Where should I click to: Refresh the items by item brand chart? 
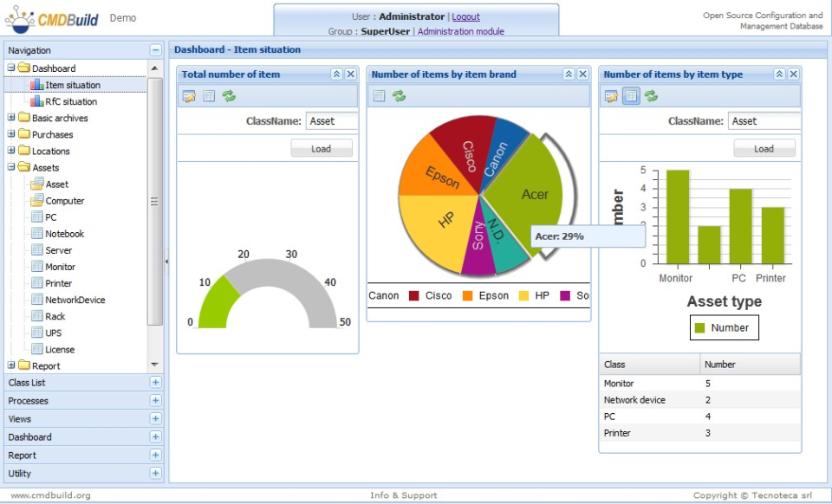click(399, 96)
